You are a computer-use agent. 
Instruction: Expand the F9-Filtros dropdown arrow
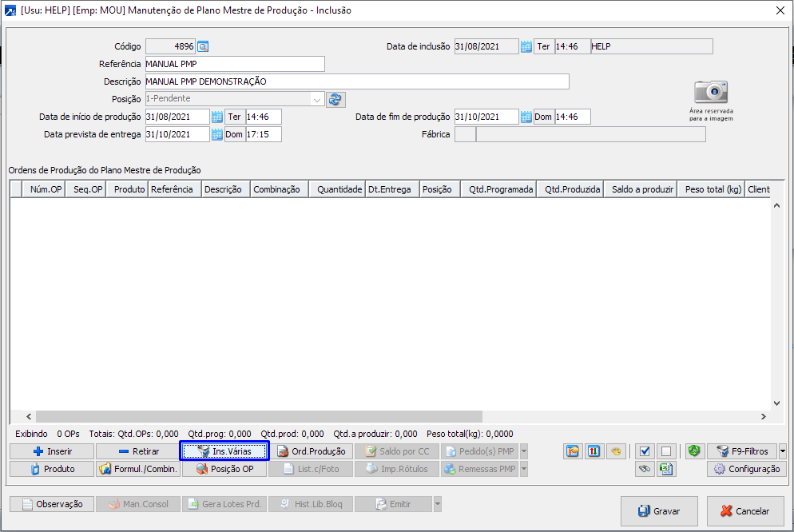(783, 451)
